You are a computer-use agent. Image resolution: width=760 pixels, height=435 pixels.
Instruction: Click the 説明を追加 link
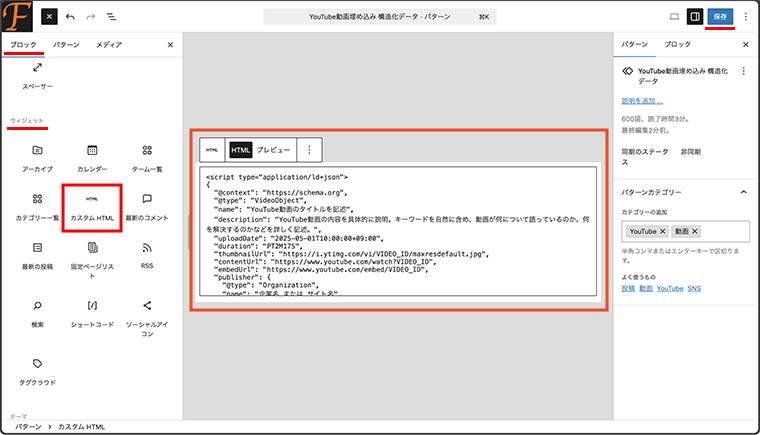[642, 101]
